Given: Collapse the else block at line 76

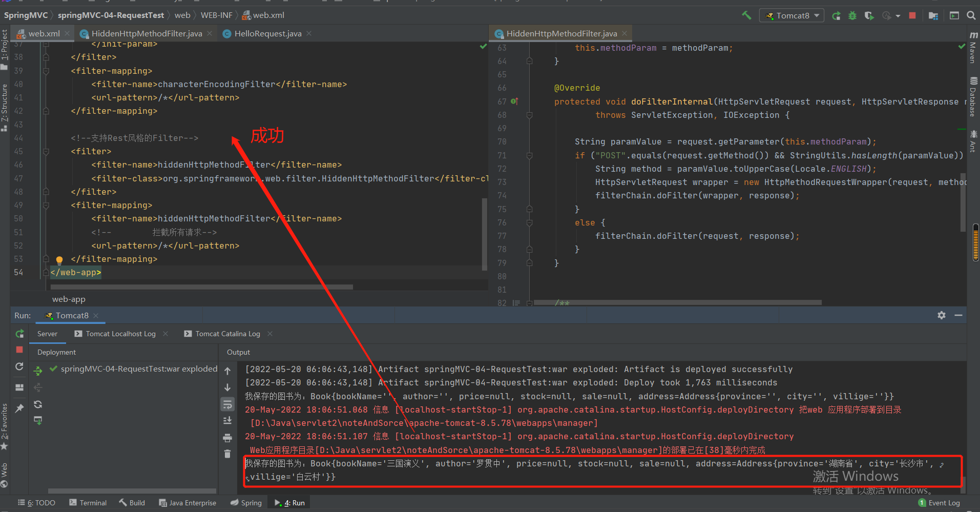Looking at the screenshot, I should click(530, 222).
